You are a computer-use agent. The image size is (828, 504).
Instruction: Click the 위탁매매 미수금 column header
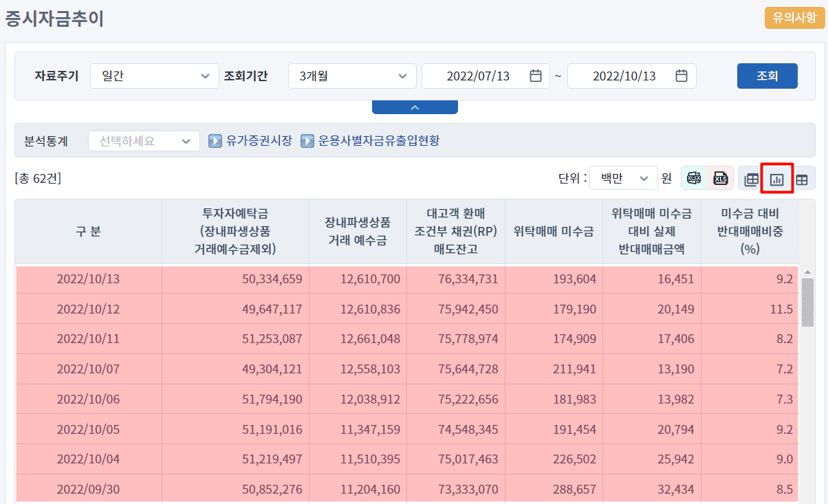554,231
